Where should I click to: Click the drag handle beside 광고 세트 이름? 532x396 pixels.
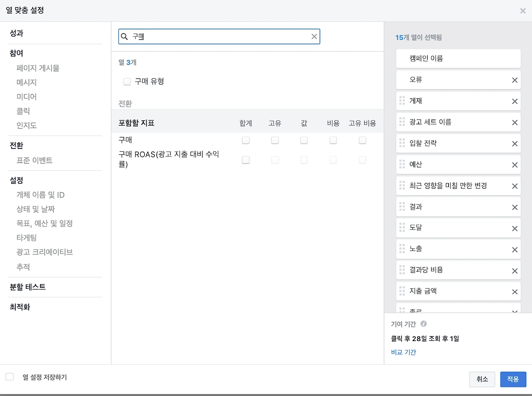pyautogui.click(x=402, y=122)
